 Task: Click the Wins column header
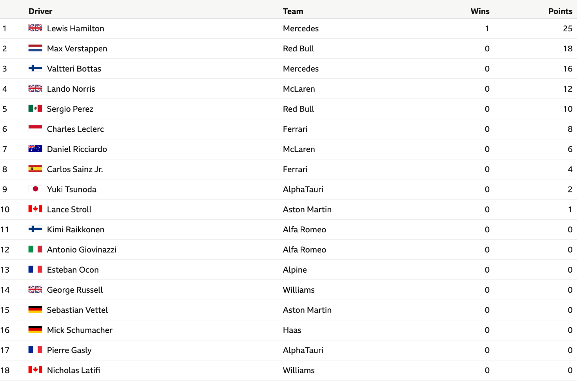point(480,11)
